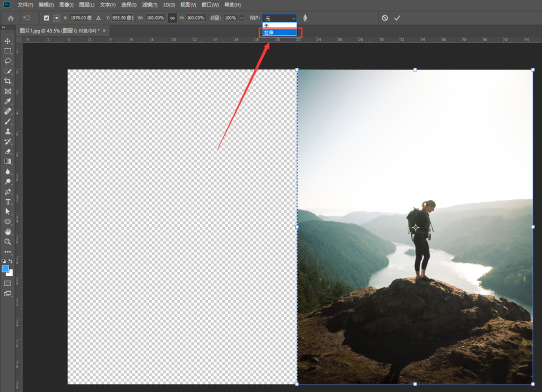
Task: Select the Brush tool
Action: [8, 121]
